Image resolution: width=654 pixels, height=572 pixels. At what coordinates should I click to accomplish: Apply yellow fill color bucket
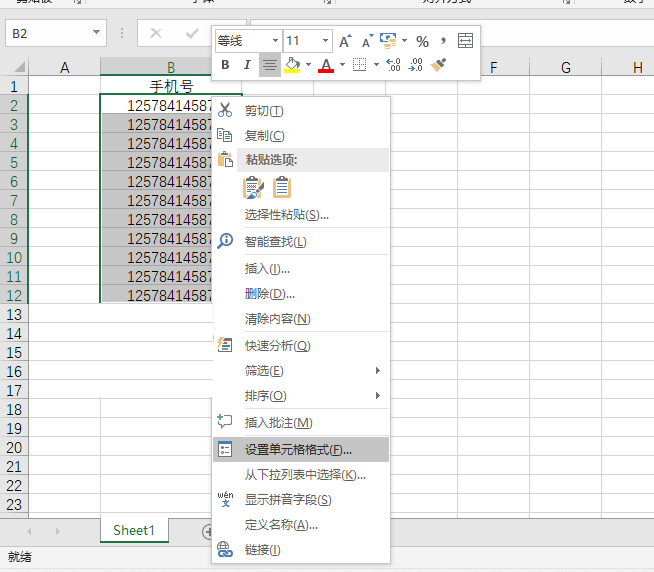click(x=292, y=65)
